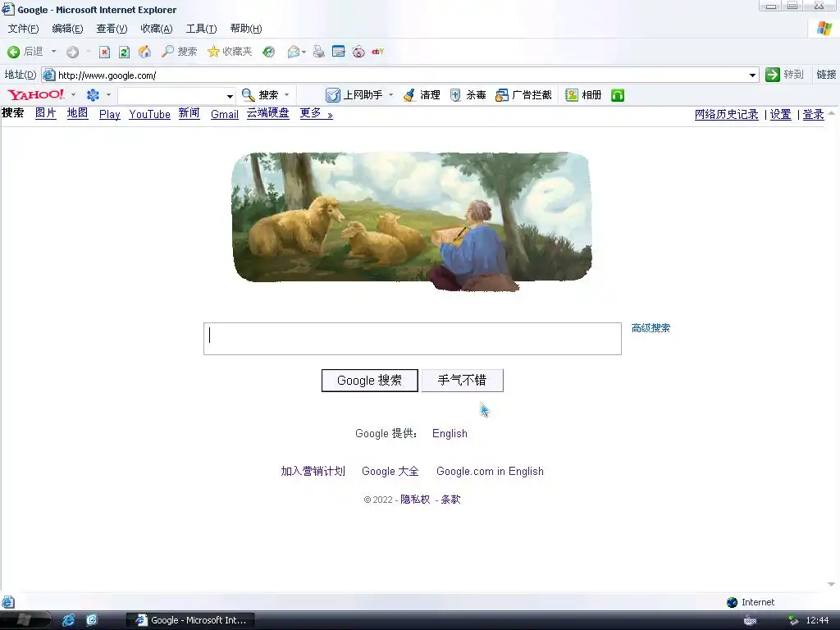Open Forward button history dropdown arrow
This screenshot has width=840, height=630.
coord(89,52)
